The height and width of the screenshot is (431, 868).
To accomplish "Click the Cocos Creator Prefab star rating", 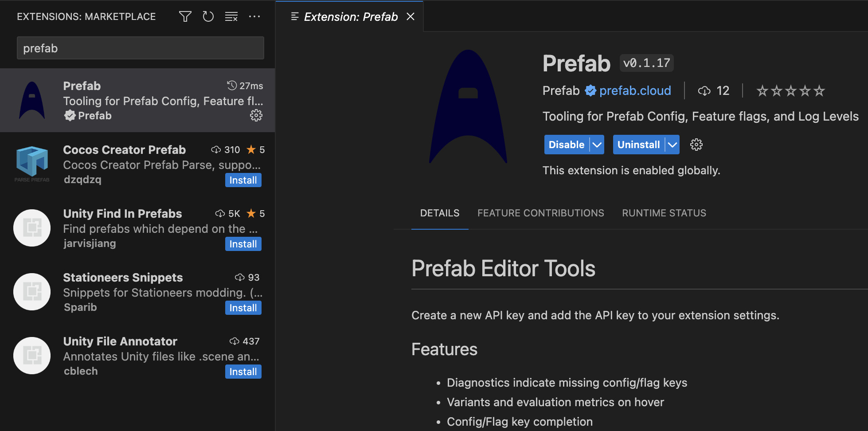I will (x=256, y=150).
